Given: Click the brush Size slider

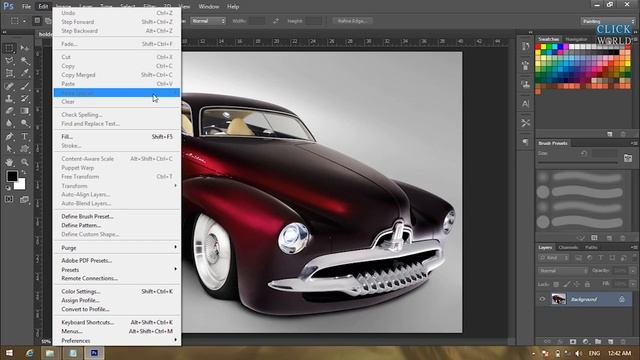Looking at the screenshot, I should (x=578, y=162).
